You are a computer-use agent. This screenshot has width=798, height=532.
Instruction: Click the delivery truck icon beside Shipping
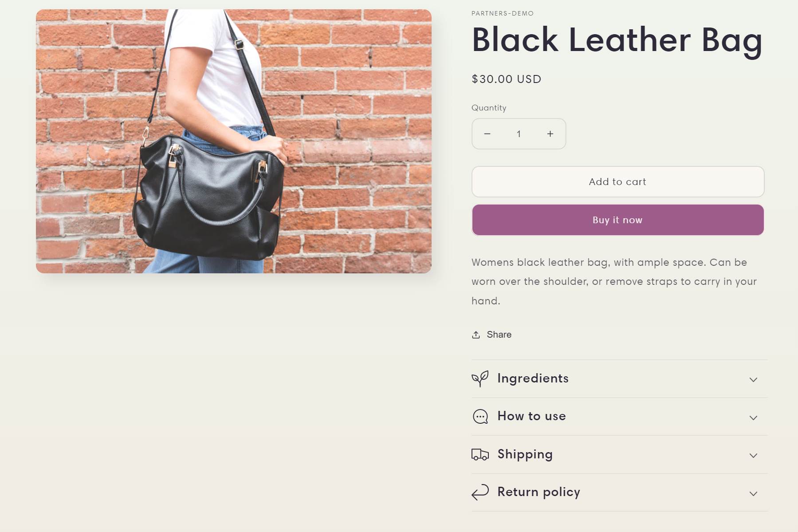click(x=480, y=455)
